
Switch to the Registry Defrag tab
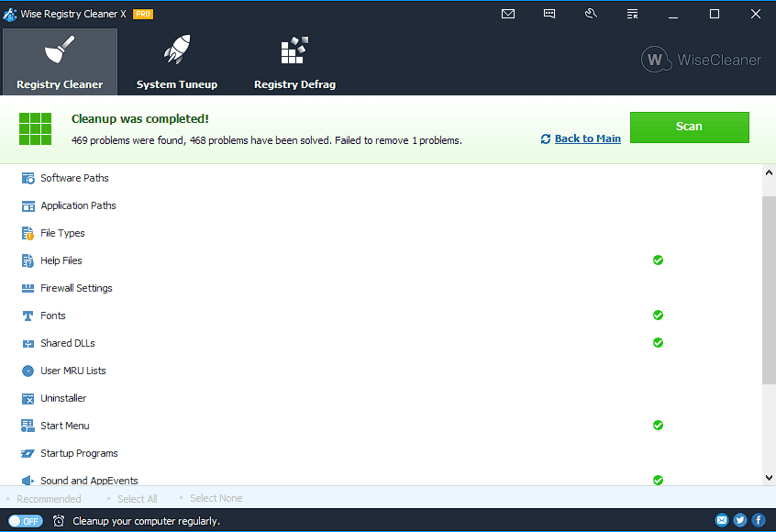(x=294, y=61)
